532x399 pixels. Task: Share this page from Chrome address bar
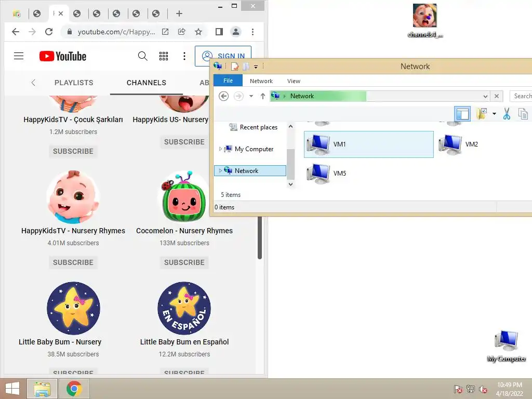(182, 32)
